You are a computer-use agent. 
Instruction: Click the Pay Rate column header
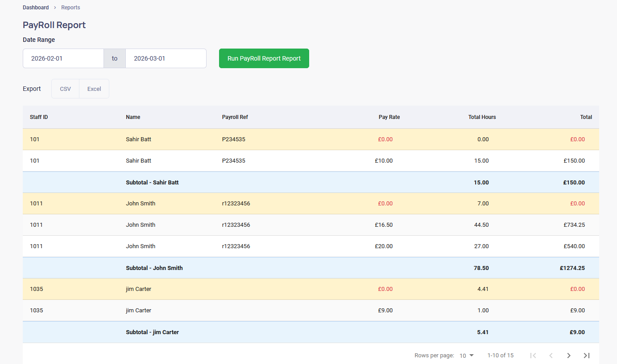(x=389, y=117)
